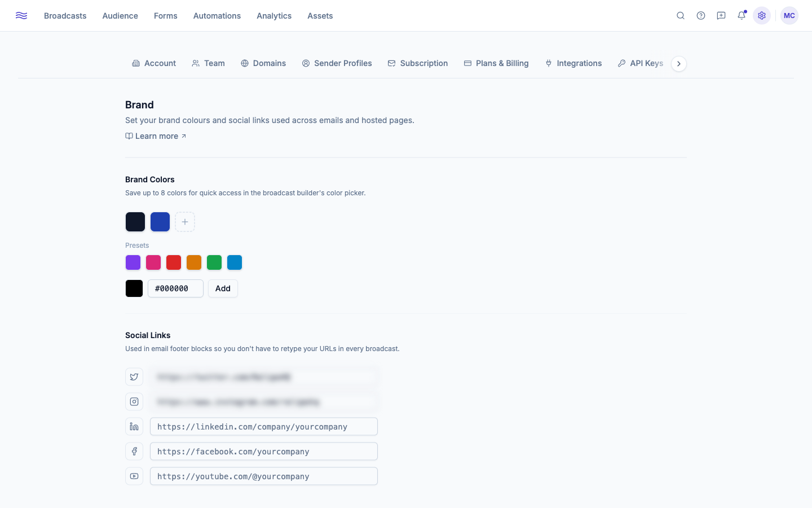The image size is (812, 508).
Task: Switch to the Sender Profiles tab
Action: (337, 63)
